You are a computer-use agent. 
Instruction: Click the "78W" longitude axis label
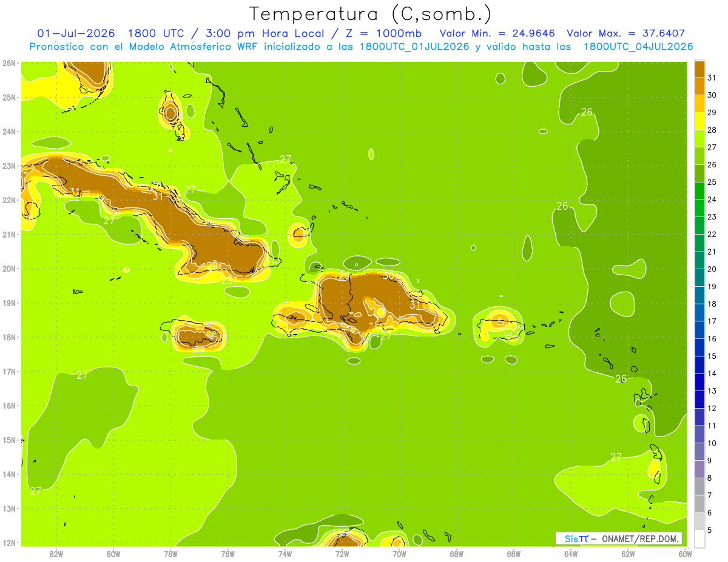pyautogui.click(x=170, y=554)
